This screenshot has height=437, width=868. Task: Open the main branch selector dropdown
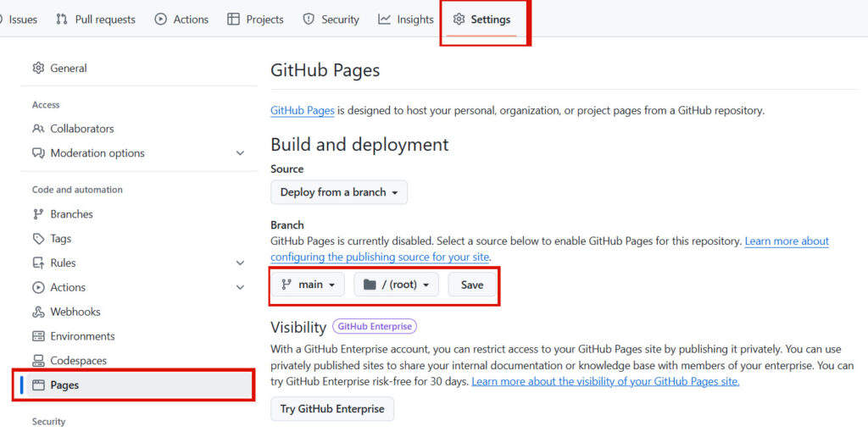click(x=308, y=285)
